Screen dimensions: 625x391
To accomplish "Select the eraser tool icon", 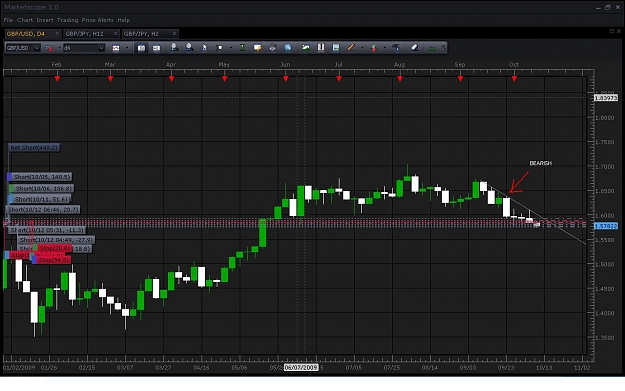I will coord(415,48).
